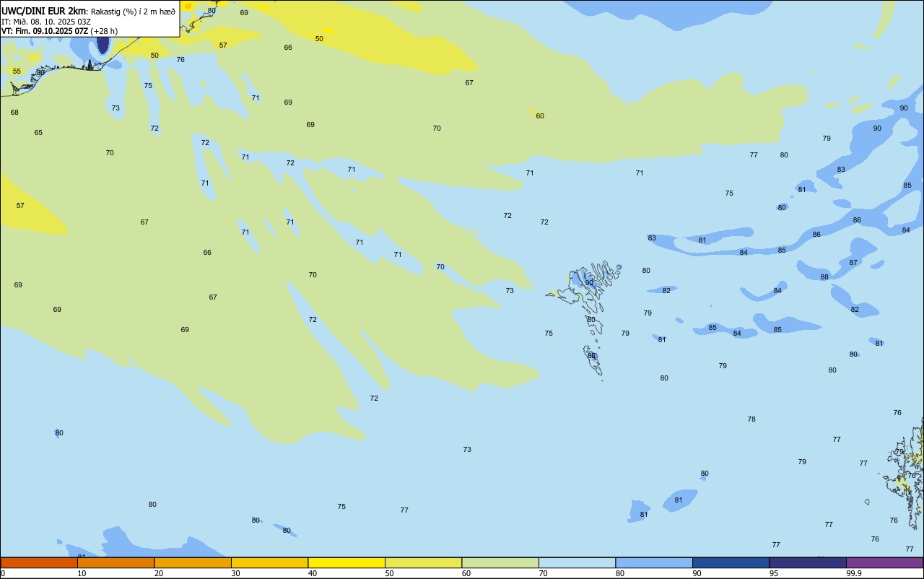Select the 10–20 orange legend swatch
This screenshot has height=579, width=924.
pos(115,562)
